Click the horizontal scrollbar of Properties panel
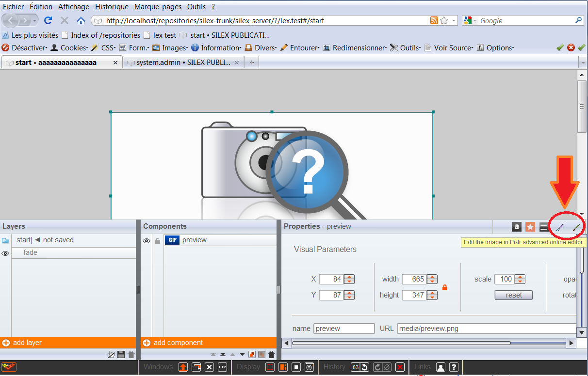Screen dimensions: 588x376 (x=401, y=343)
